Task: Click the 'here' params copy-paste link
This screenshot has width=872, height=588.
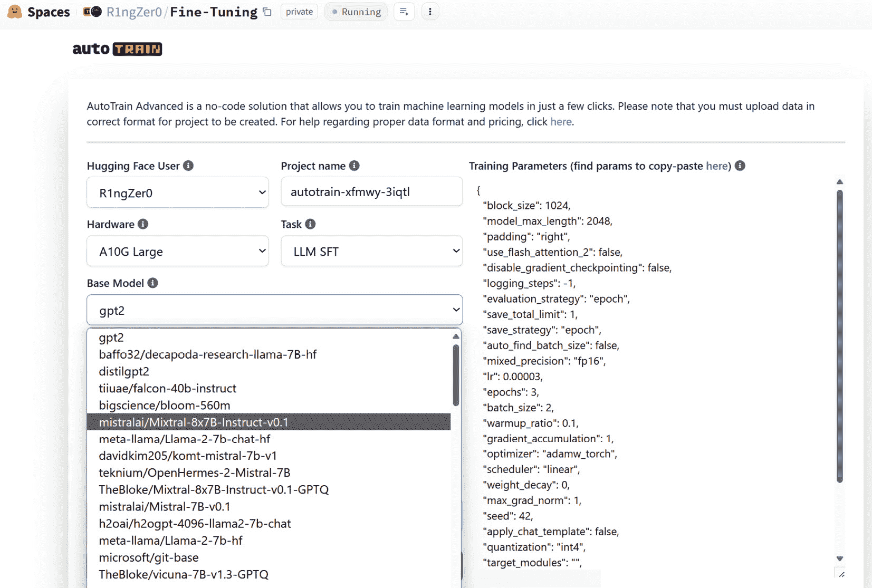Action: coord(717,166)
